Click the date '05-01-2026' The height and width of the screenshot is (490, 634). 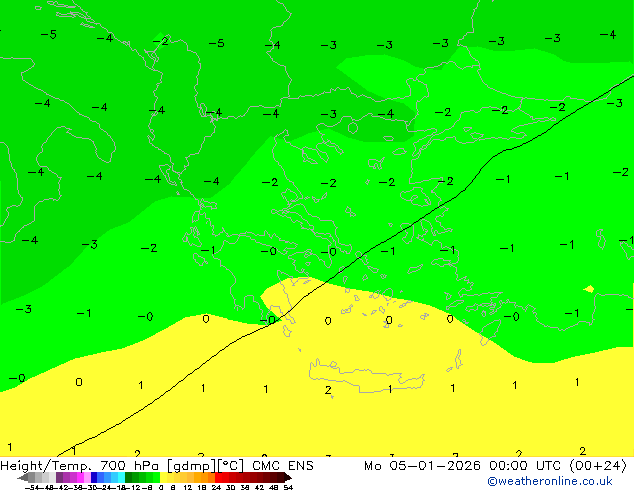[435, 466]
